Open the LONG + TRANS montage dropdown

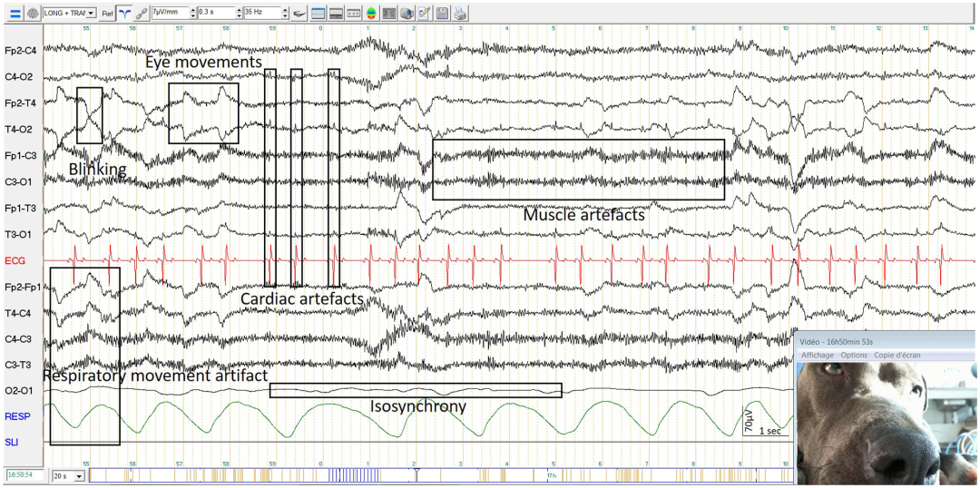click(x=92, y=14)
